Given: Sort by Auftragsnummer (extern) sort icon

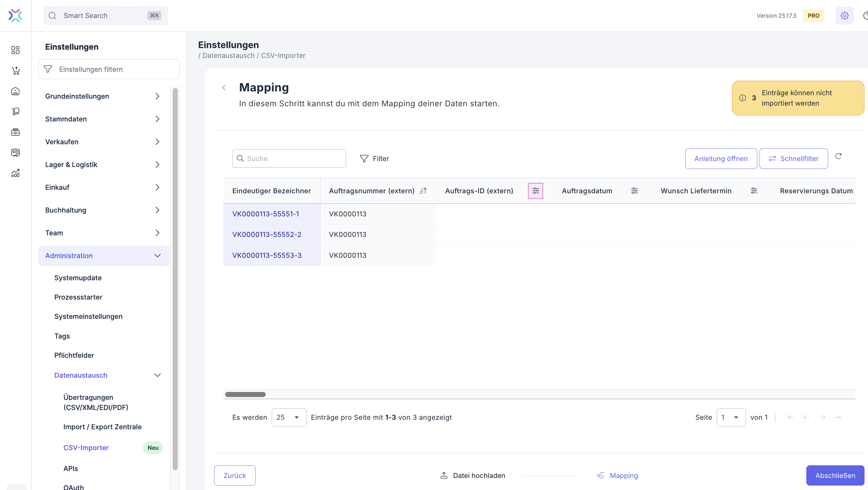Looking at the screenshot, I should click(x=423, y=191).
